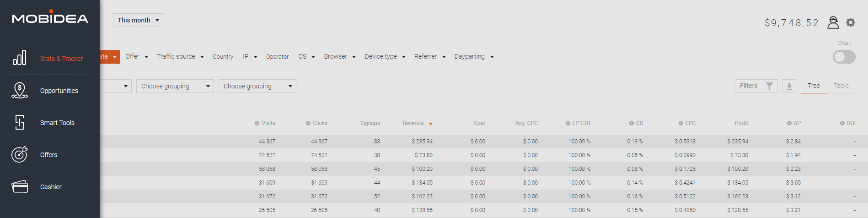The image size is (868, 218).
Task: Toggle the Chart switch on
Action: coord(844,57)
